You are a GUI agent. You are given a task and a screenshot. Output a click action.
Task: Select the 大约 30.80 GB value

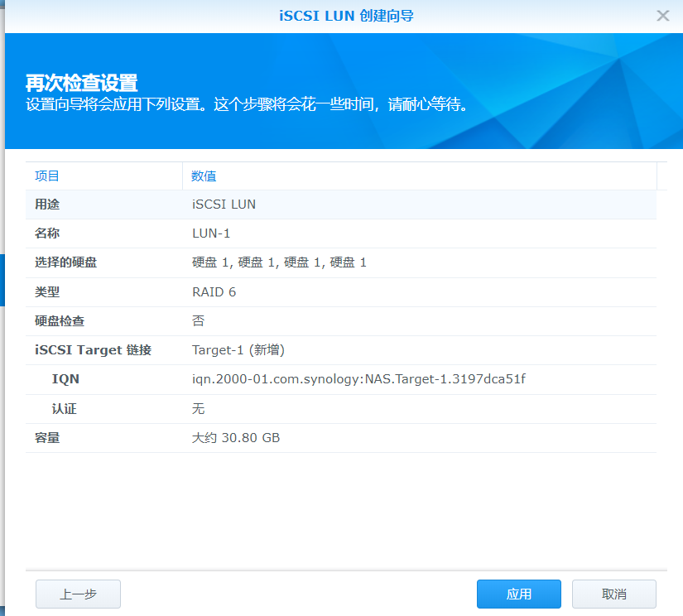(x=236, y=438)
